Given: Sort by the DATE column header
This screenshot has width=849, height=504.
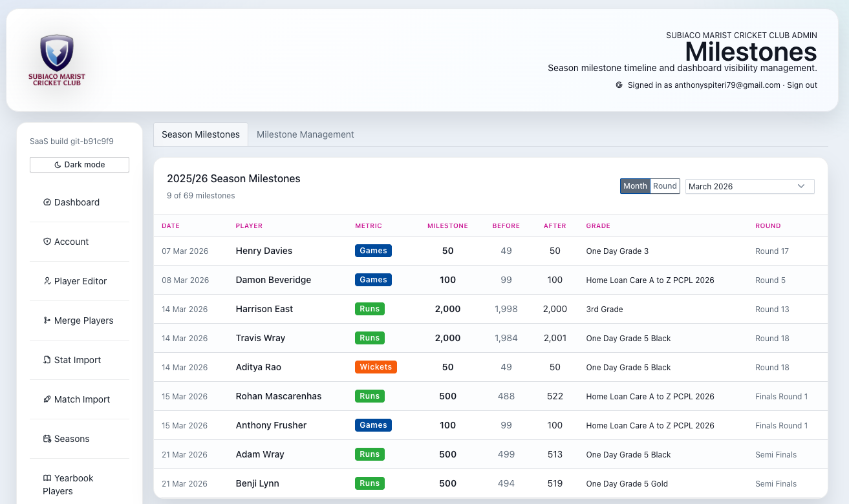Looking at the screenshot, I should [171, 226].
